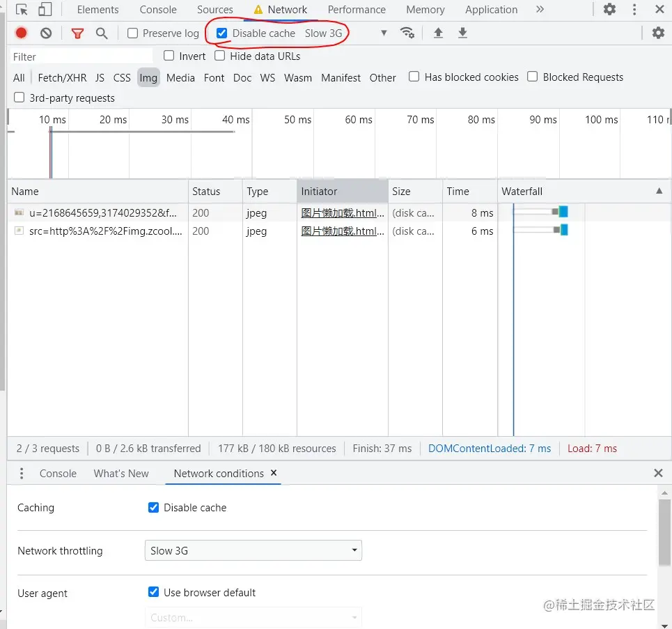Image resolution: width=672 pixels, height=629 pixels.
Task: Enable Hide data URLs
Action: pos(219,56)
